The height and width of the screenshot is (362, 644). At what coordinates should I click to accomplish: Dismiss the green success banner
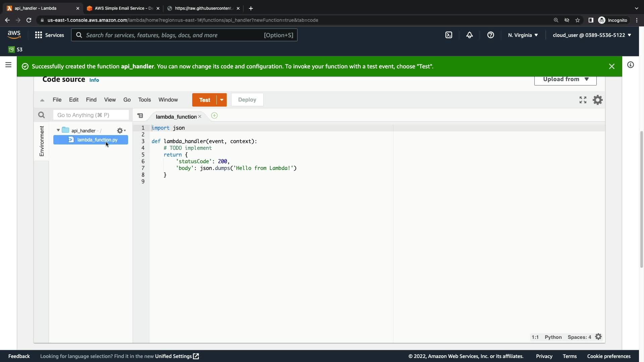611,66
